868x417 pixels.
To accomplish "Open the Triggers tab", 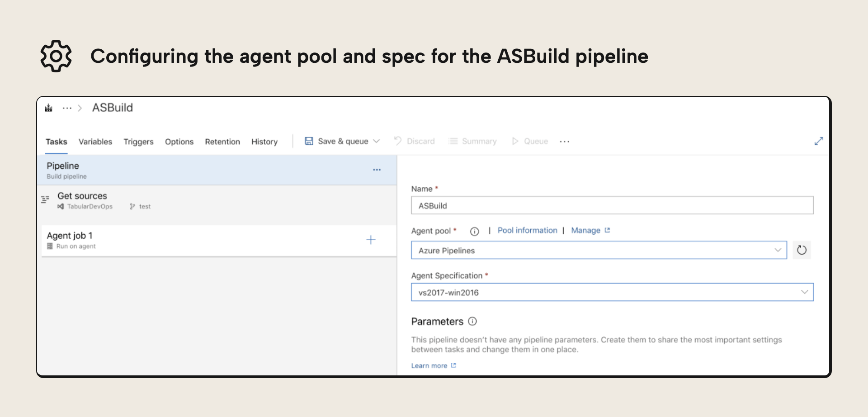I will click(138, 142).
